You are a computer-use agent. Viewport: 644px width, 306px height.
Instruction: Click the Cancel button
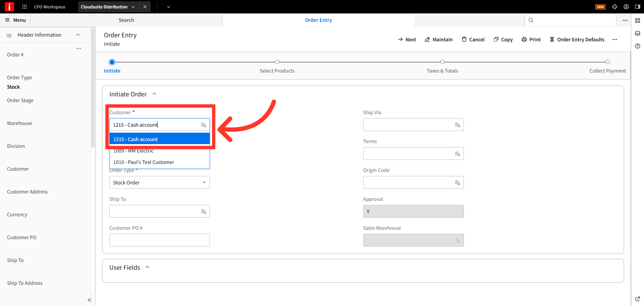click(x=473, y=40)
